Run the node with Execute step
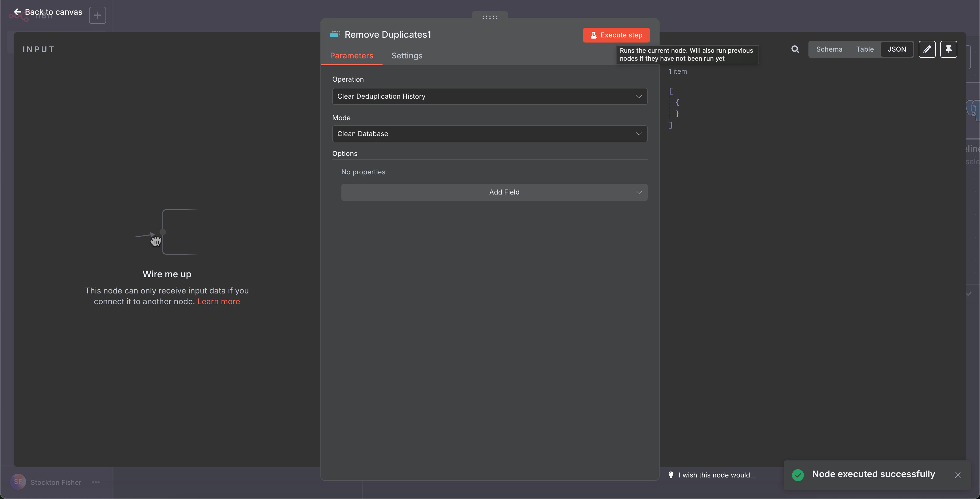Image resolution: width=980 pixels, height=499 pixels. (616, 35)
